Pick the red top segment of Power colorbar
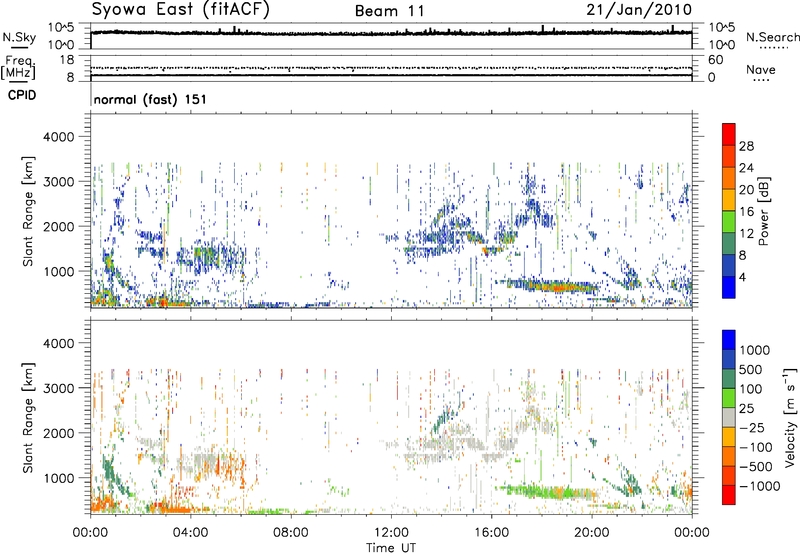Image resolution: width=800 pixels, height=554 pixels. coord(729,134)
